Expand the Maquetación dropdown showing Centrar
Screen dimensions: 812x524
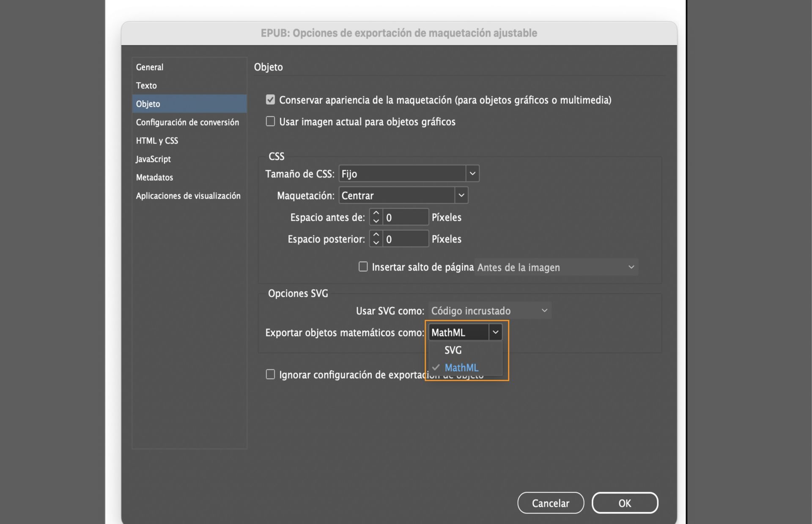point(462,195)
